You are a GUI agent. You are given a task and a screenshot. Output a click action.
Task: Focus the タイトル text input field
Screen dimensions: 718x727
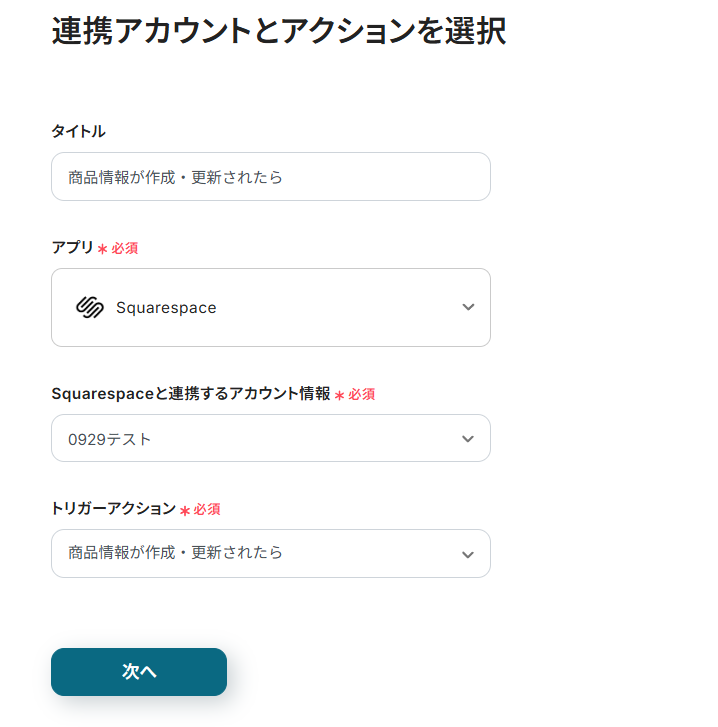pyautogui.click(x=270, y=177)
